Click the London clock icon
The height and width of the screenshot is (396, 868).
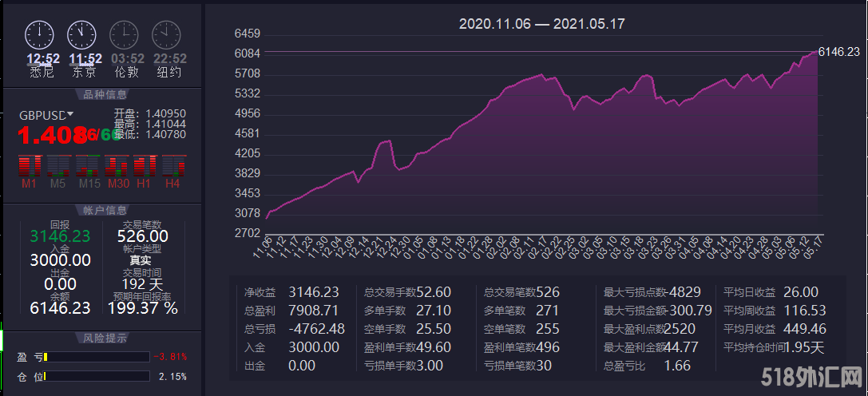click(x=124, y=35)
